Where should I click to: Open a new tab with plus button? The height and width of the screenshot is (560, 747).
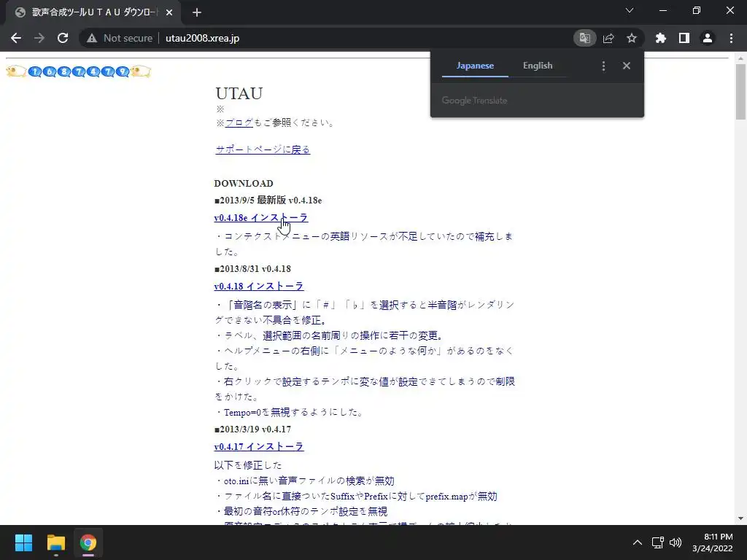(x=197, y=12)
